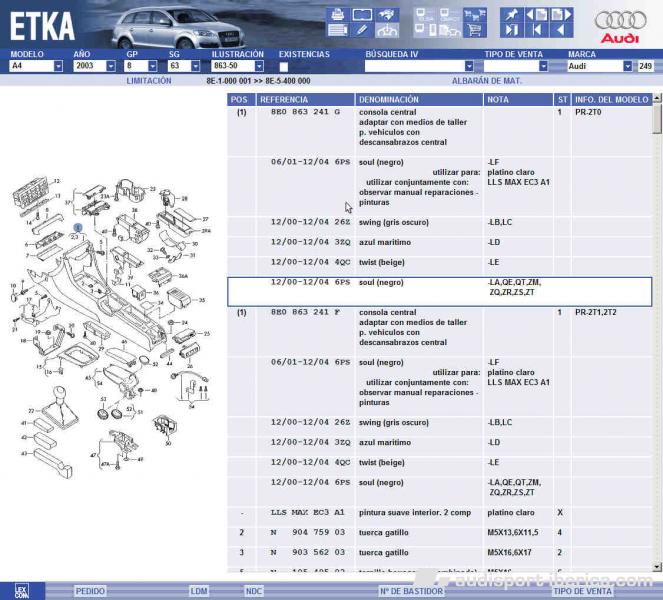
Task: Click the exploded console illustration
Action: tap(111, 328)
